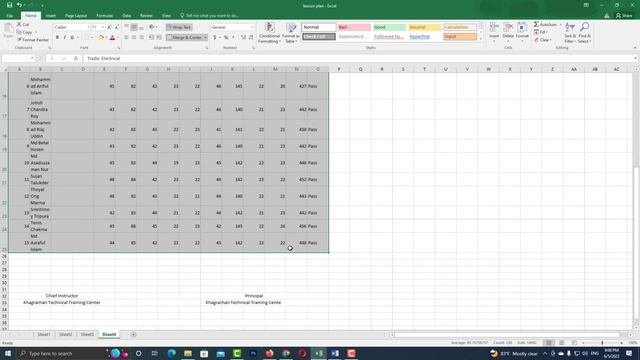Viewport: 640px width, 360px height.
Task: Switch to Page Break Preview in status bar
Action: (x=574, y=343)
